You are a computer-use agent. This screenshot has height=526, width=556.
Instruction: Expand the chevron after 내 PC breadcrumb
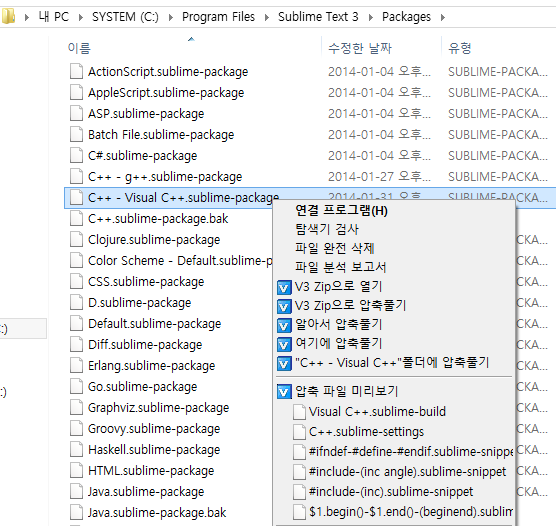click(81, 17)
